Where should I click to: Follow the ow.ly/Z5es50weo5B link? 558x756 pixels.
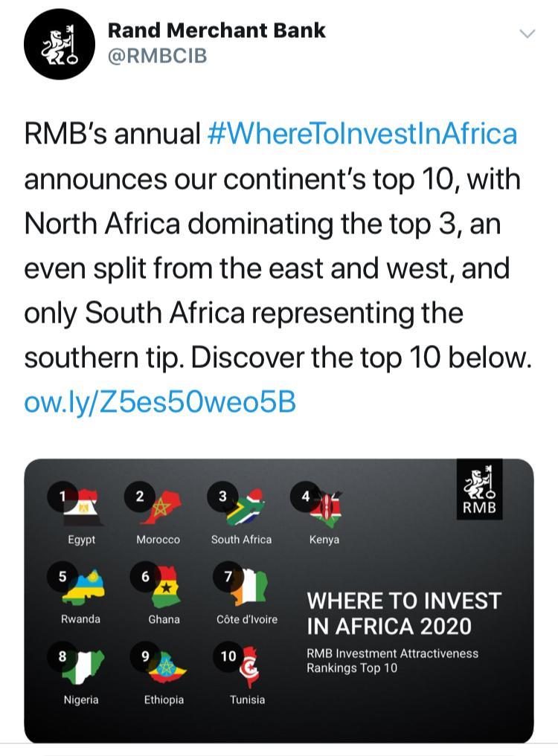click(x=160, y=402)
